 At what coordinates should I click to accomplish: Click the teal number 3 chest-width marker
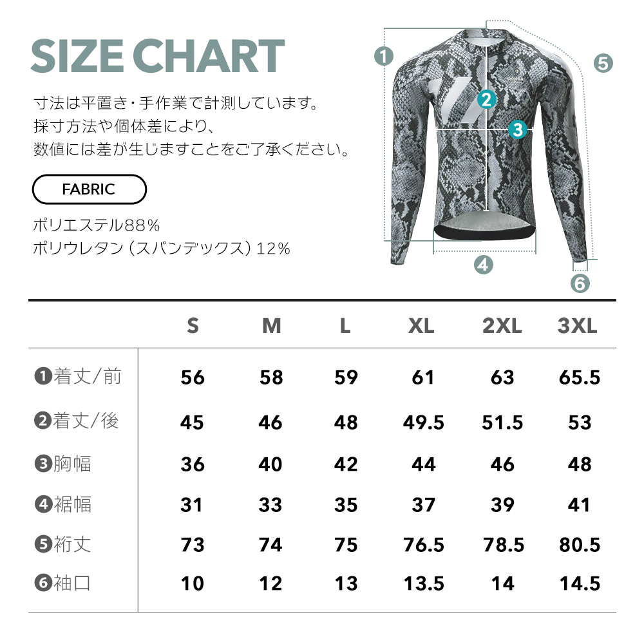pos(518,129)
